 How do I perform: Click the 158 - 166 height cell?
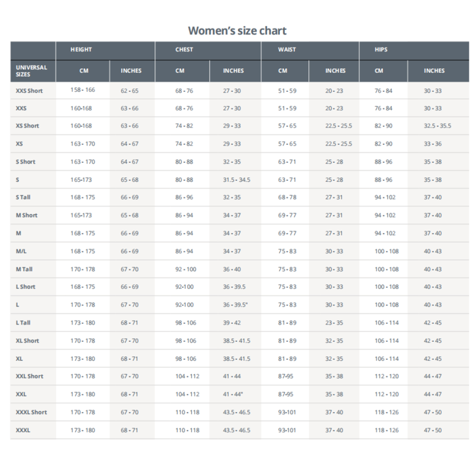(82, 90)
